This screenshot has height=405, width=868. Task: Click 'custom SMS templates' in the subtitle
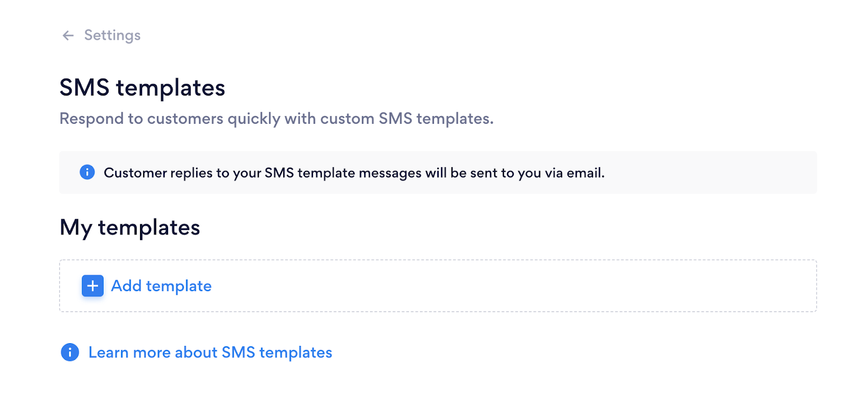click(x=406, y=118)
